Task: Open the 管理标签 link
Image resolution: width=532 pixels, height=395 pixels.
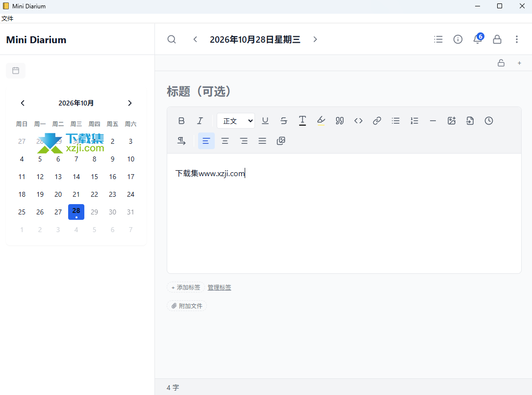Action: coord(220,288)
